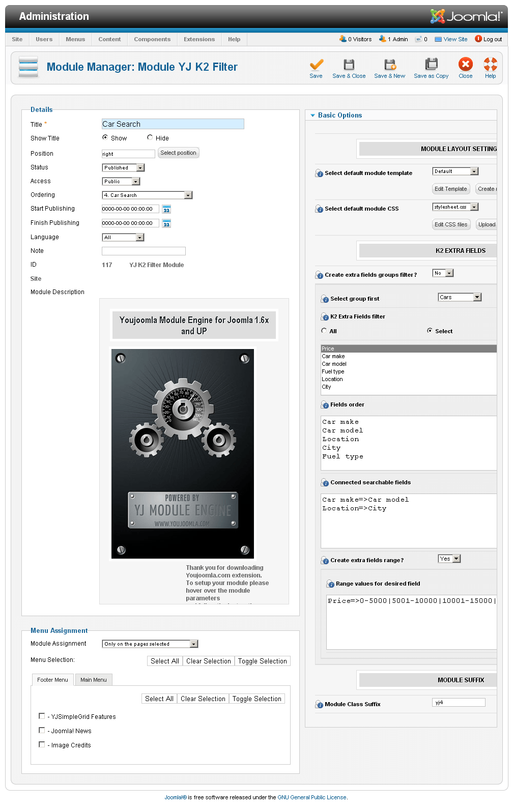
Task: Open the Finish Publishing calendar icon
Action: click(166, 223)
